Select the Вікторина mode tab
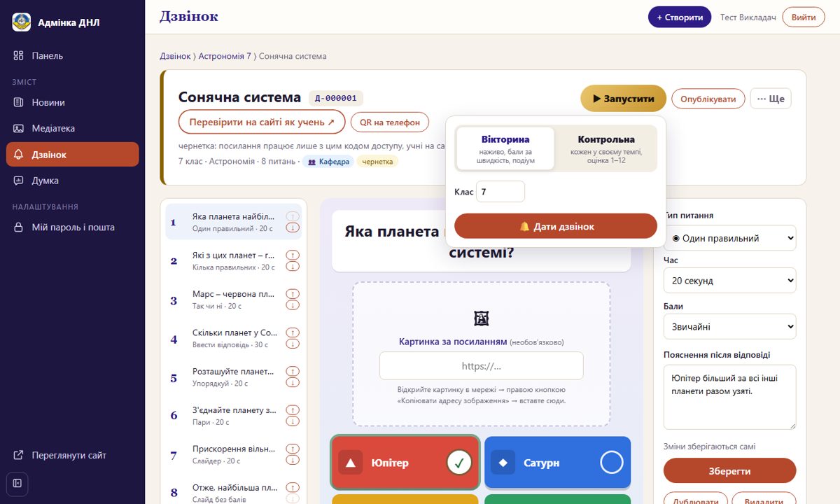This screenshot has width=840, height=504. pyautogui.click(x=505, y=148)
